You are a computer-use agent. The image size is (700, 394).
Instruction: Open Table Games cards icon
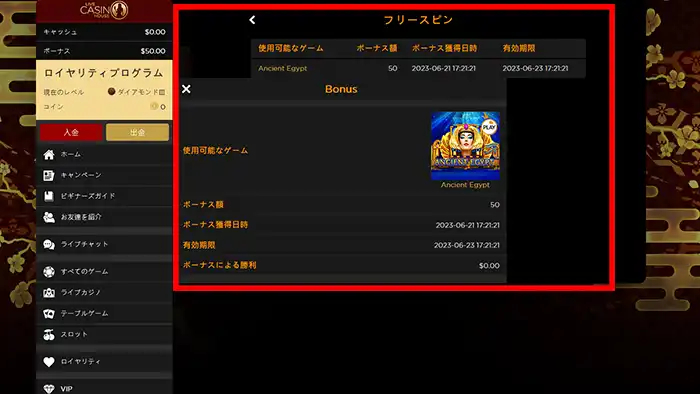click(49, 314)
